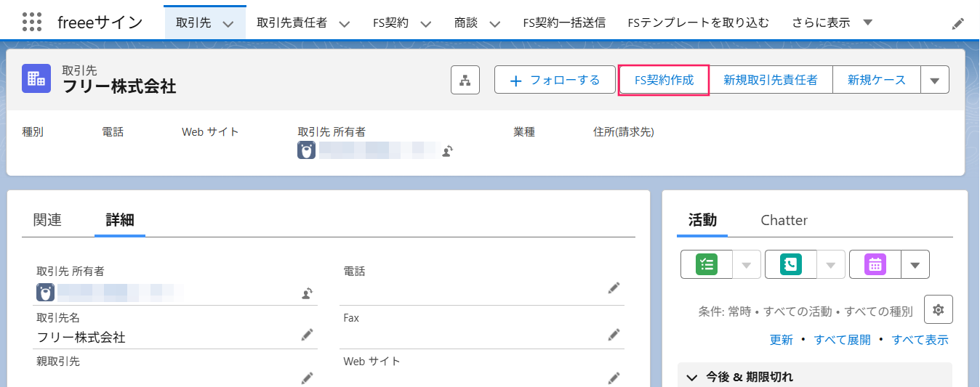Click the 新規取引先責任者 button

tap(771, 80)
